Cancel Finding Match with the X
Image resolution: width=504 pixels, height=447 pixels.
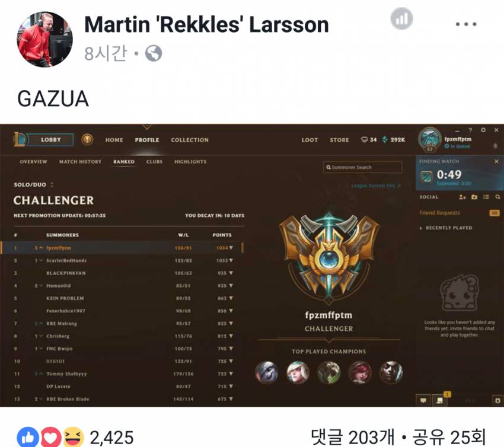click(x=496, y=161)
